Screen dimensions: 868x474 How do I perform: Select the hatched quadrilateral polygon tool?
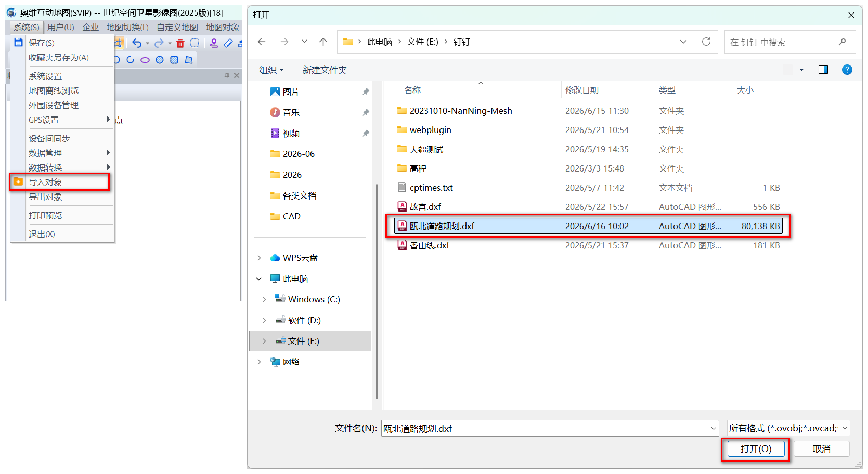(189, 60)
